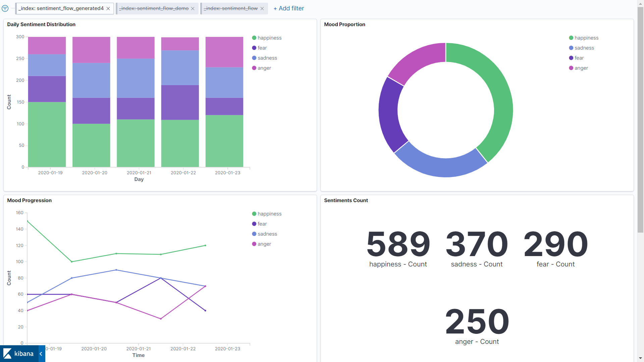The image size is (644, 362).
Task: Delete the sentiment_flow index filter pill
Action: pos(262,9)
